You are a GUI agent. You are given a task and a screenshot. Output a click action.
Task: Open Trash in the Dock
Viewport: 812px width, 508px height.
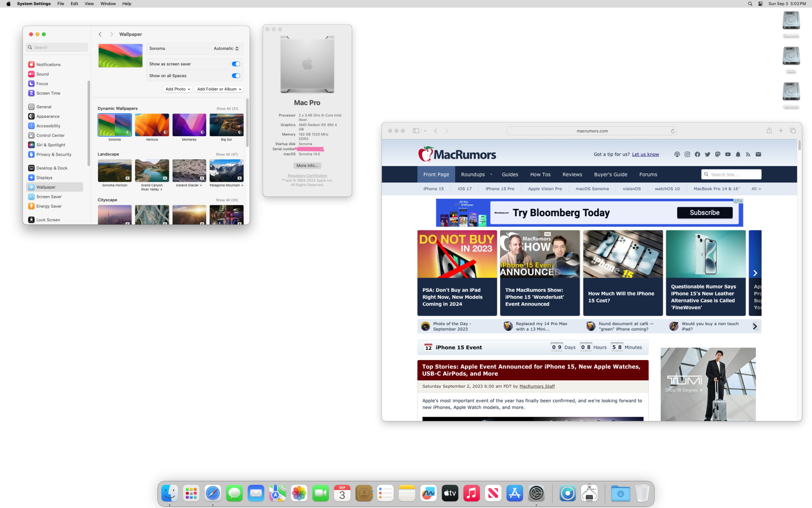[642, 493]
